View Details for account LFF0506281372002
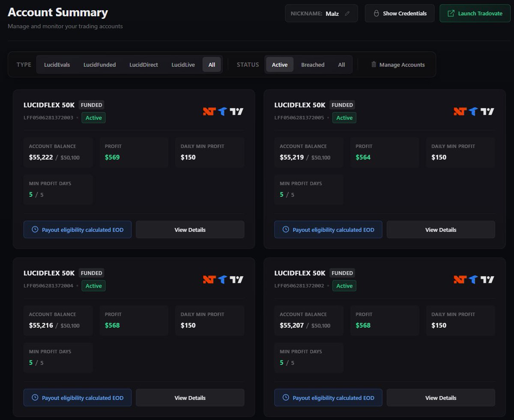The height and width of the screenshot is (420, 514). (441, 398)
